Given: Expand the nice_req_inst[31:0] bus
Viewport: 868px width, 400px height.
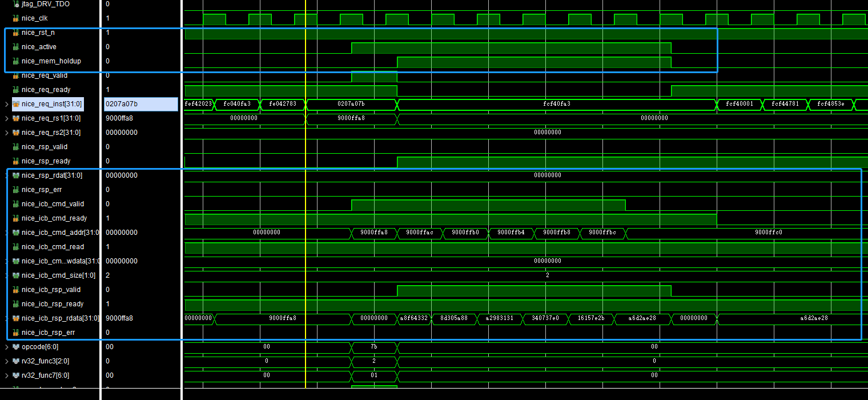Looking at the screenshot, I should (6, 104).
